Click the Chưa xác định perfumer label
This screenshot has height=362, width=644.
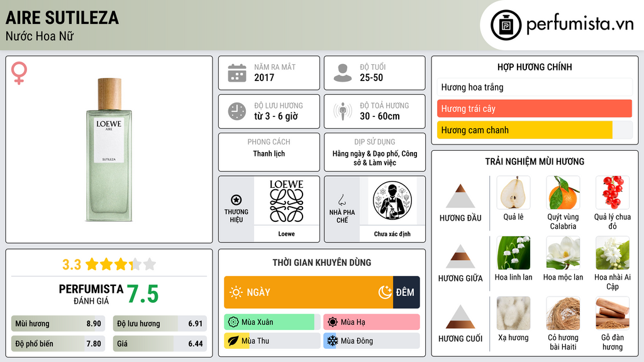click(392, 234)
